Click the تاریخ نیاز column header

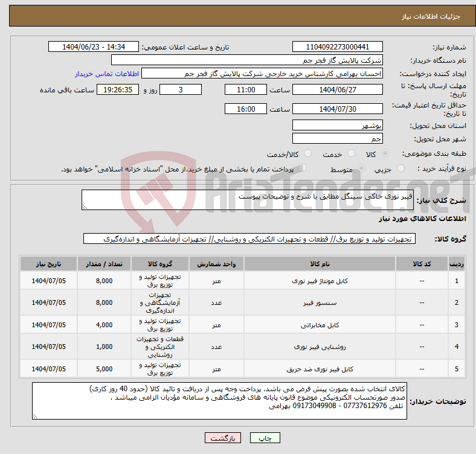tap(48, 264)
